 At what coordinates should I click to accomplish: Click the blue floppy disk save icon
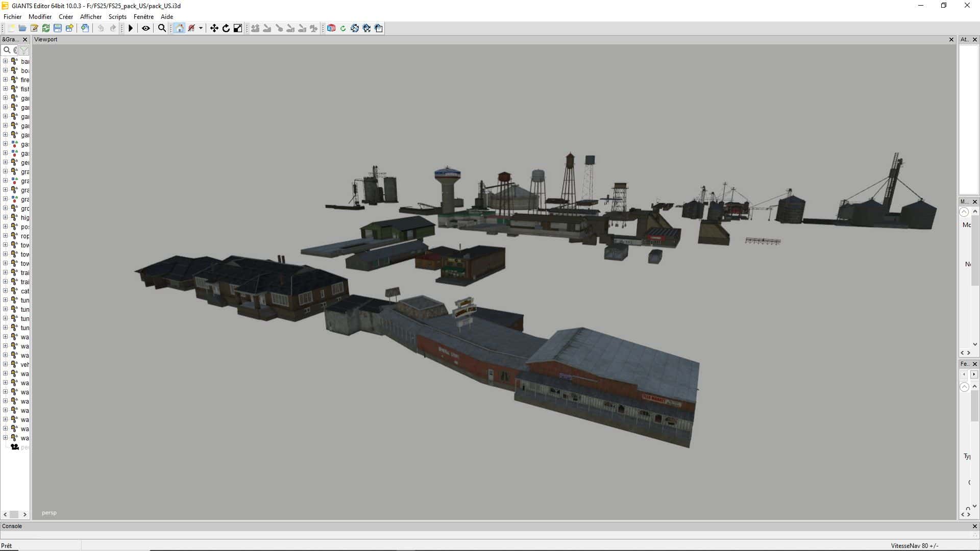tap(58, 29)
